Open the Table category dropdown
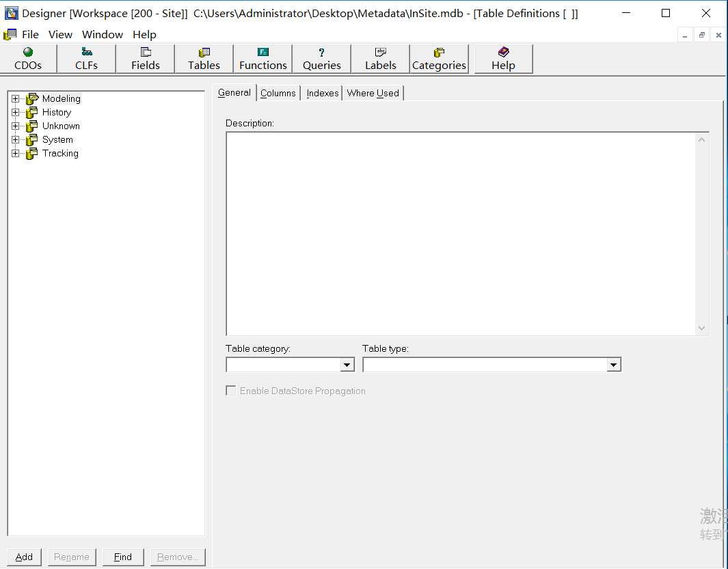This screenshot has height=569, width=728. pyautogui.click(x=347, y=365)
